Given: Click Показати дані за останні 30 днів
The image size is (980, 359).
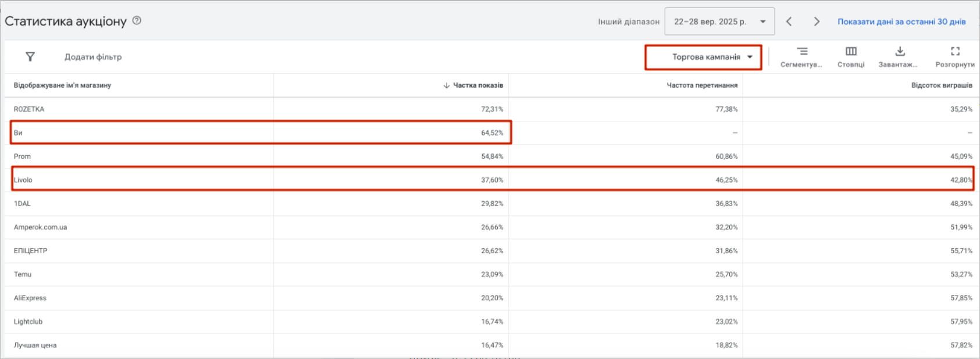Looking at the screenshot, I should (x=901, y=21).
